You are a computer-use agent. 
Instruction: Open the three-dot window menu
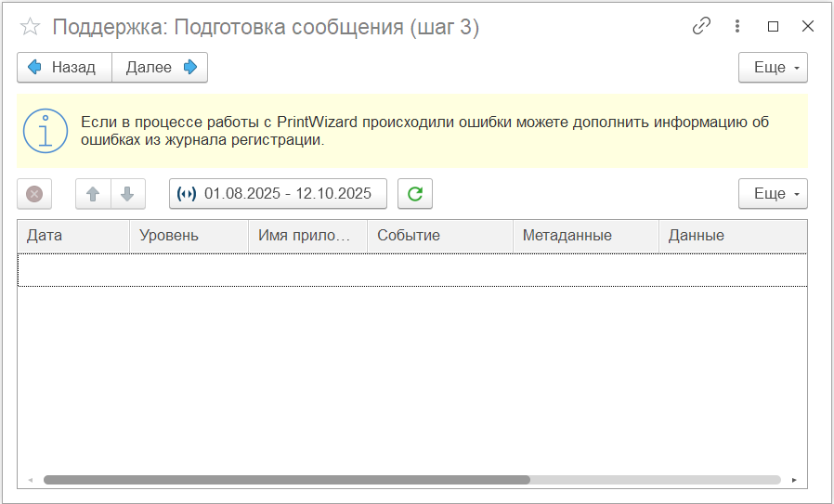click(x=737, y=27)
